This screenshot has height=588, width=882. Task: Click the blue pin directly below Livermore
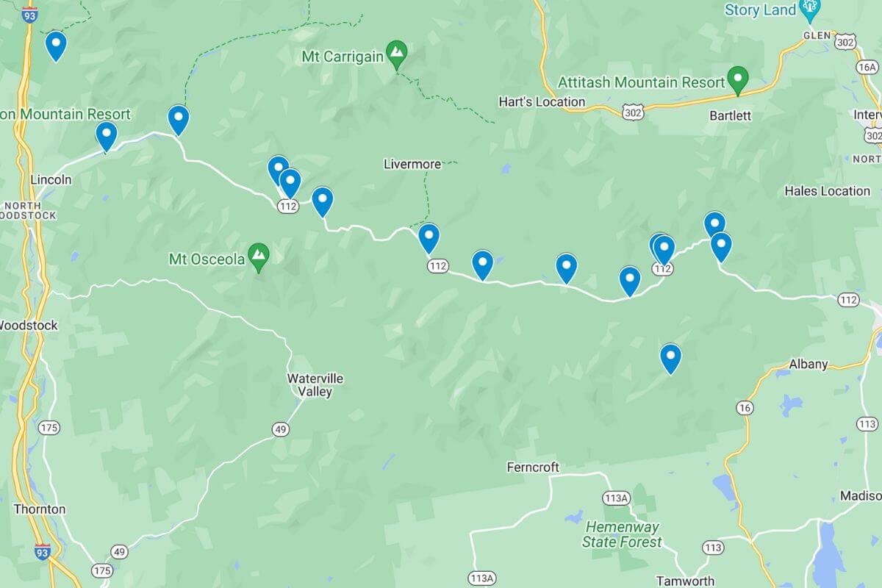coord(429,239)
